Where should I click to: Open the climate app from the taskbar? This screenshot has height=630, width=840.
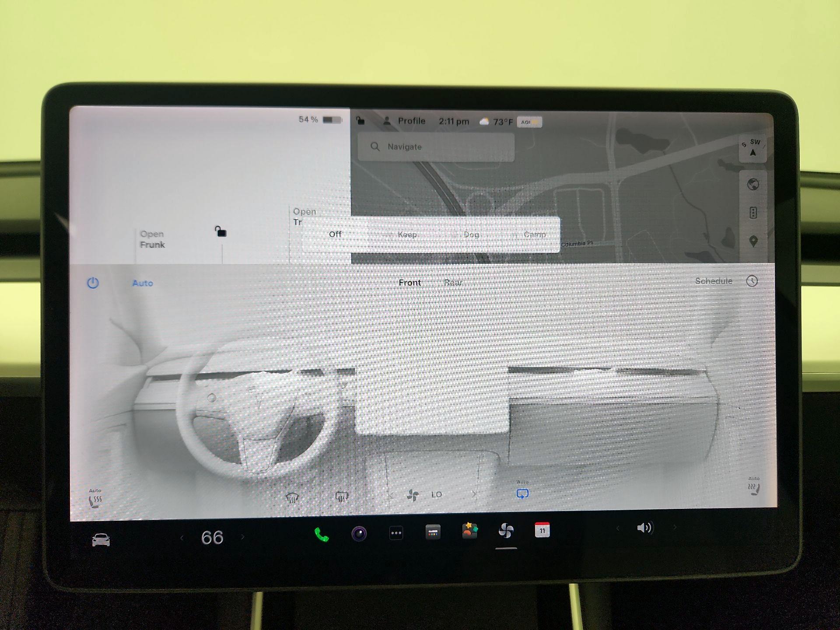tap(505, 532)
